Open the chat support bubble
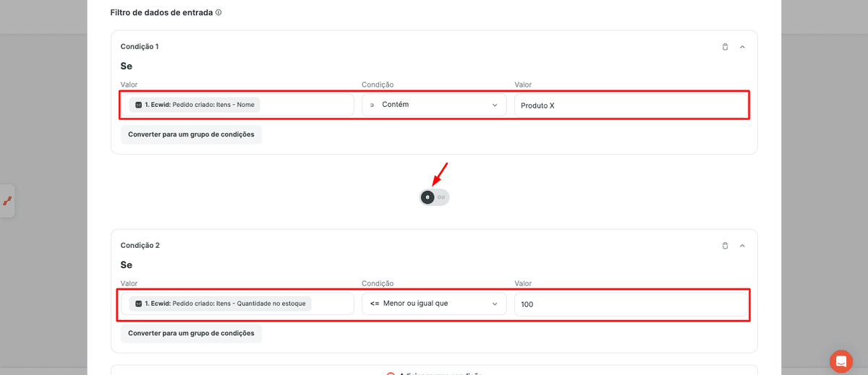The image size is (868, 375). pos(841,361)
